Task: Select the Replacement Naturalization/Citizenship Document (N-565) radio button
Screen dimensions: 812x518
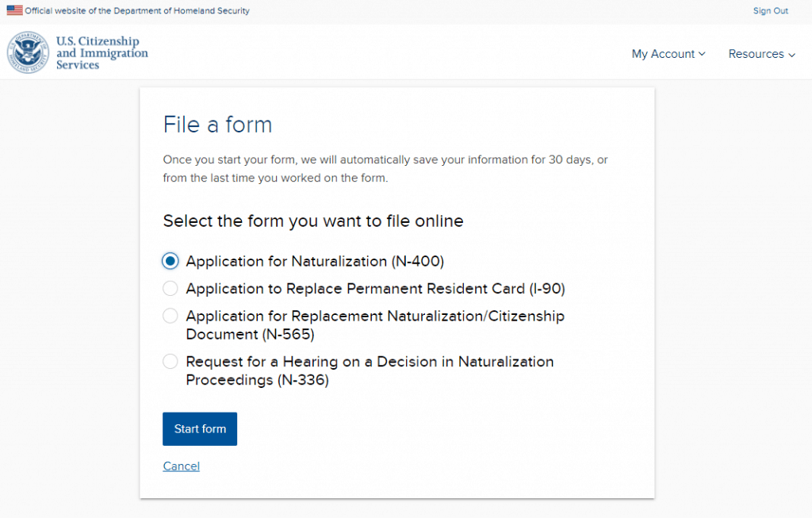Action: [x=170, y=316]
